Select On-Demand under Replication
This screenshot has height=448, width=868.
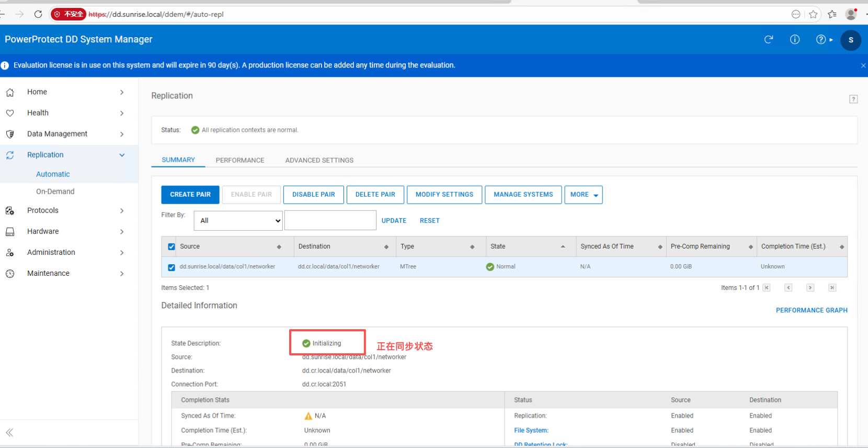[55, 192]
